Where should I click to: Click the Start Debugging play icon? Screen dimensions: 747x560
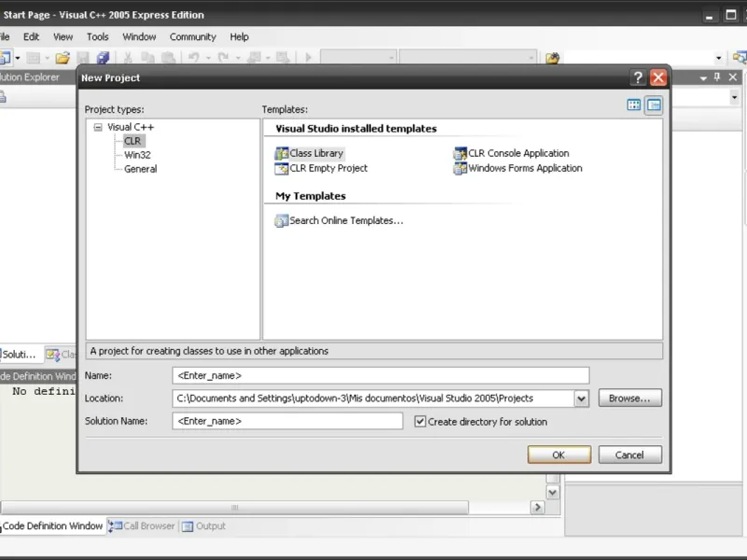pyautogui.click(x=308, y=58)
